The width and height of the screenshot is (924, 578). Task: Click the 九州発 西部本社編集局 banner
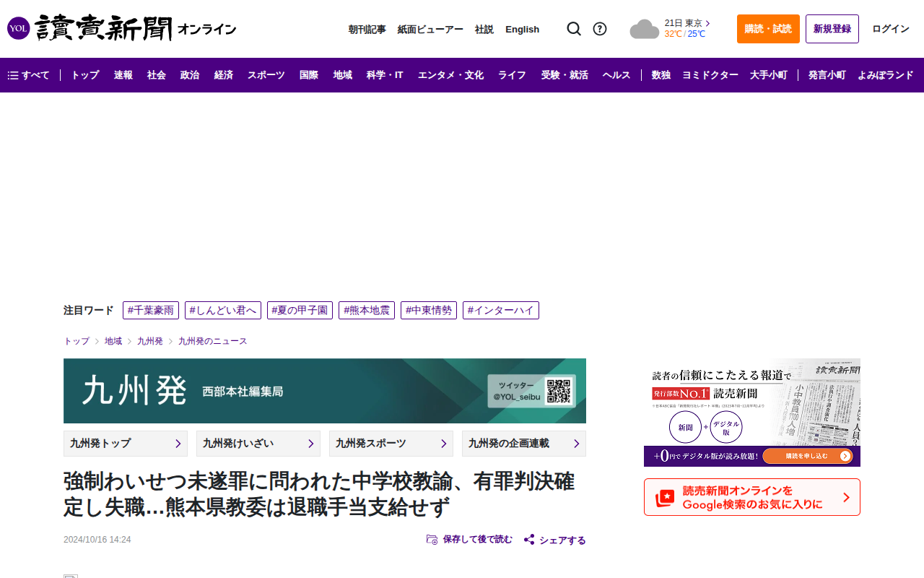(325, 391)
